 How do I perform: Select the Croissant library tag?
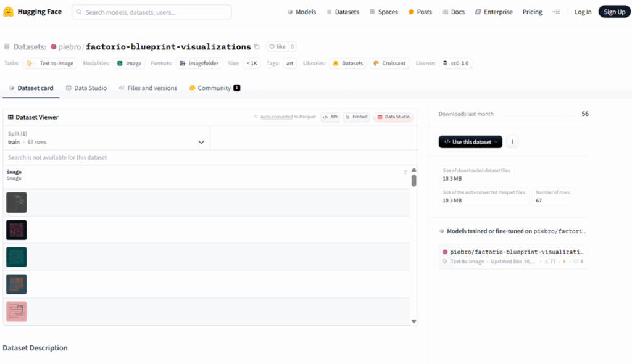pos(389,64)
